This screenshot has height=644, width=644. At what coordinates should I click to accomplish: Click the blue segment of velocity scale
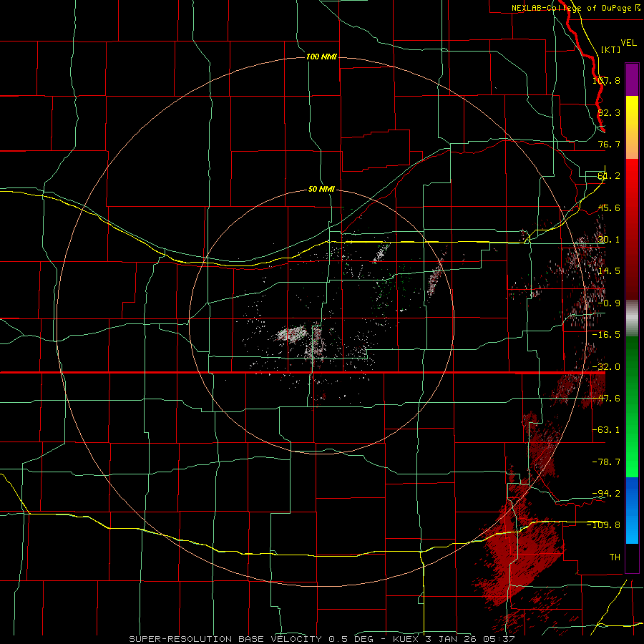[x=632, y=510]
